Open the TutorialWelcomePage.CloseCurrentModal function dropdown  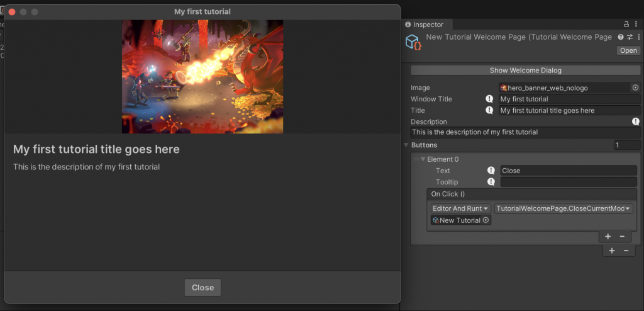(563, 208)
